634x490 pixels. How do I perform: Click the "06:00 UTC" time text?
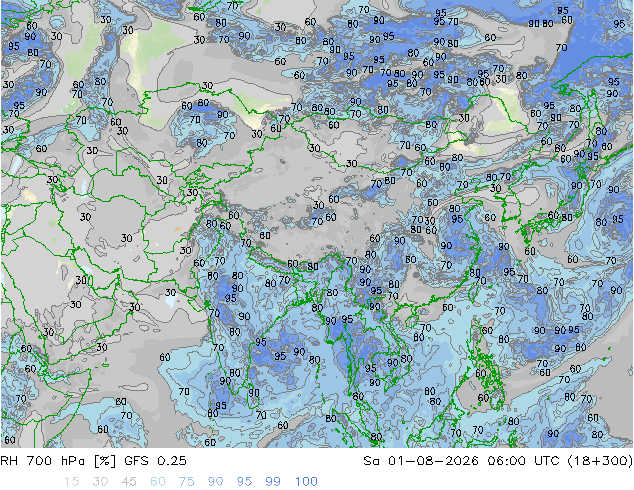(x=525, y=461)
